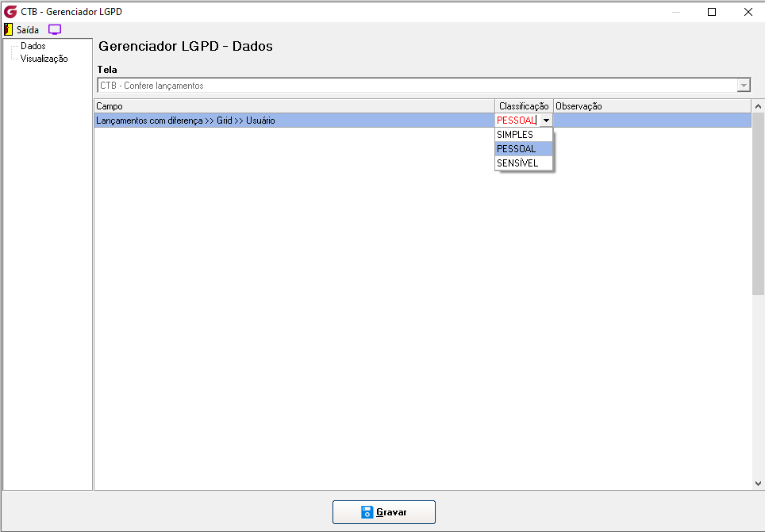Click the Classificação column header

click(x=524, y=105)
